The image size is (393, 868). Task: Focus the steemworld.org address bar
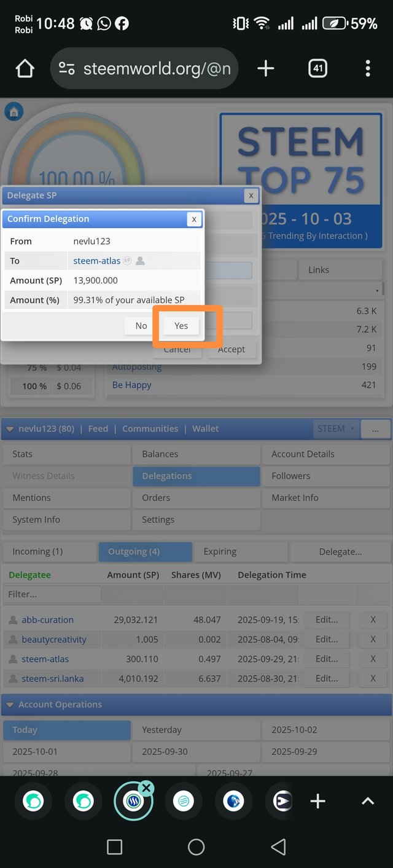[144, 69]
